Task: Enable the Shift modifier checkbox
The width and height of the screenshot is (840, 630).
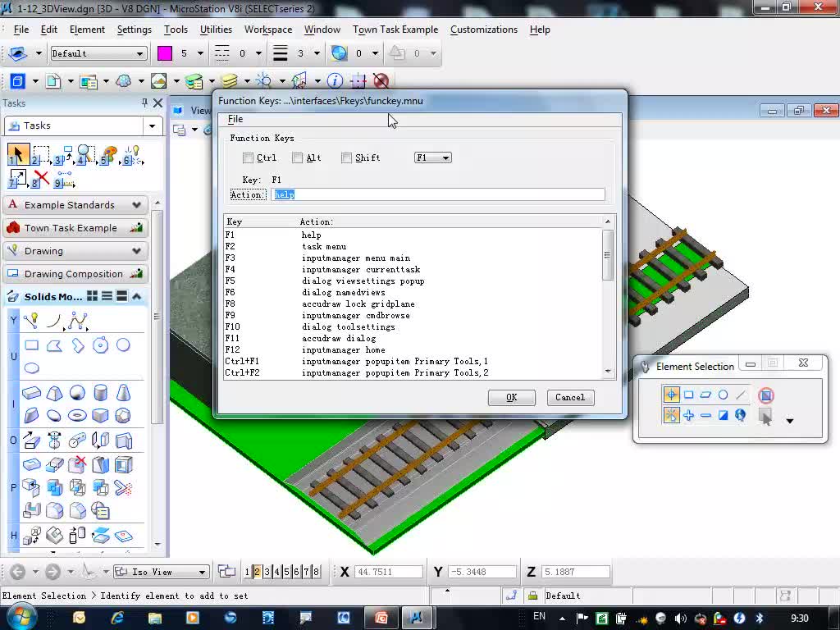Action: (x=347, y=157)
